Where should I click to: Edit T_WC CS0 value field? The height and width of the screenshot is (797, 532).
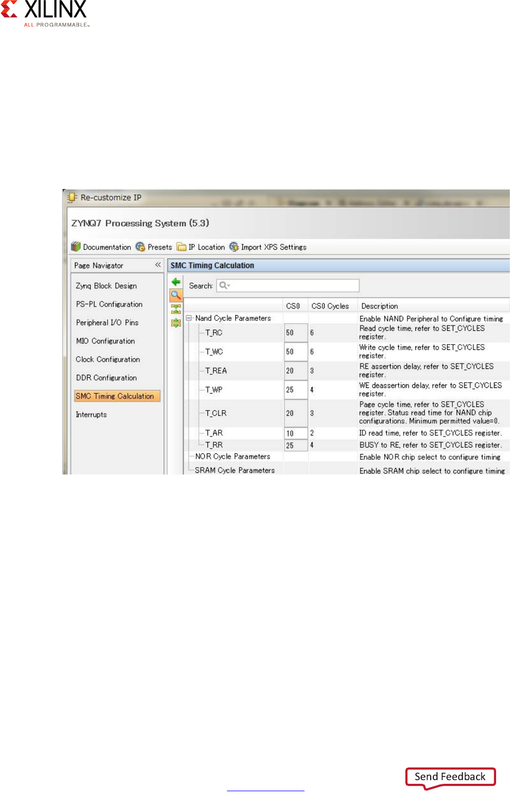click(x=296, y=352)
